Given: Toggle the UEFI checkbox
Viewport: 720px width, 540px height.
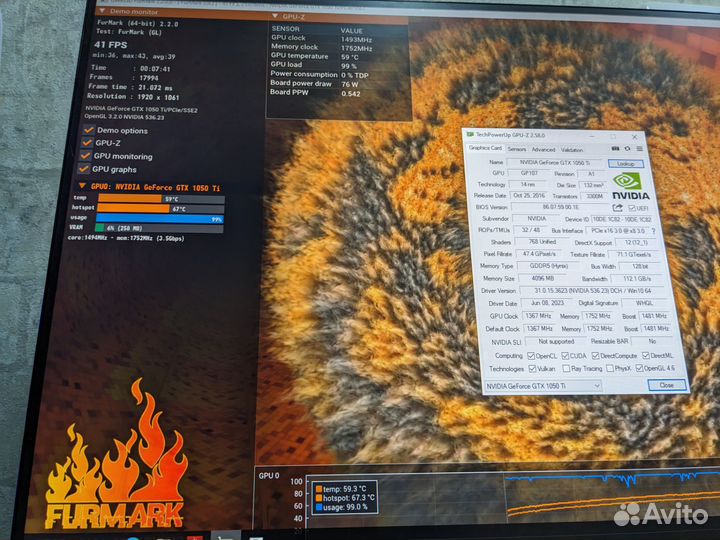Looking at the screenshot, I should (x=632, y=208).
